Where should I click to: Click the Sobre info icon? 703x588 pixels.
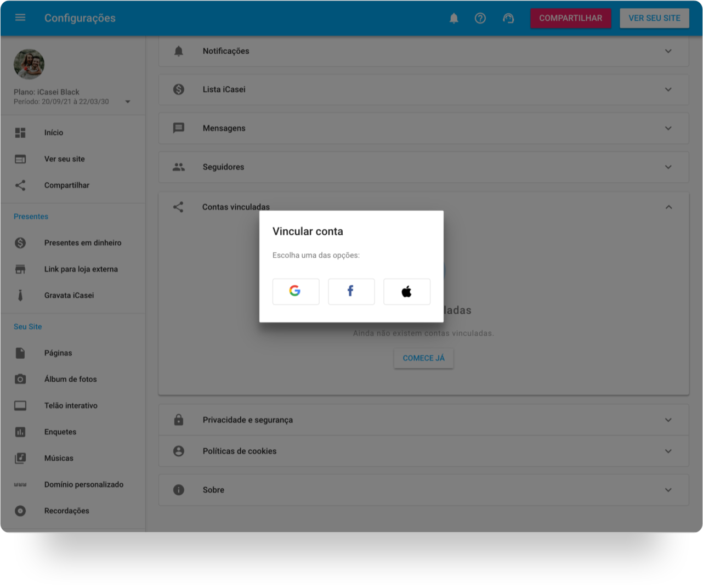click(179, 490)
